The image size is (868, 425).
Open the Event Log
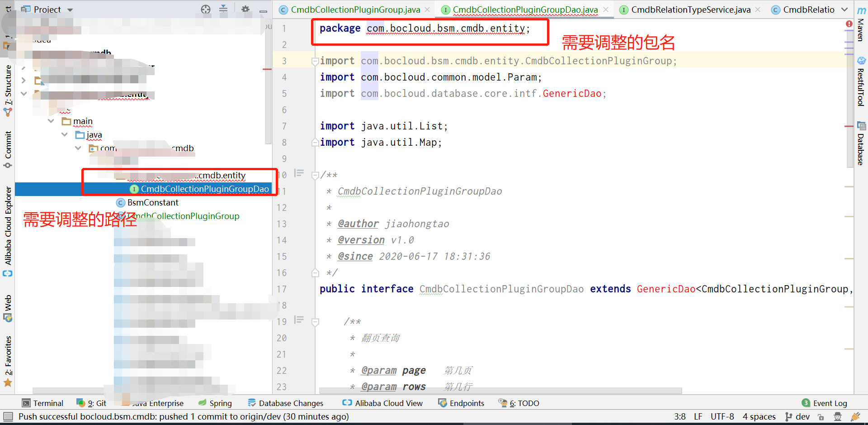pyautogui.click(x=830, y=403)
